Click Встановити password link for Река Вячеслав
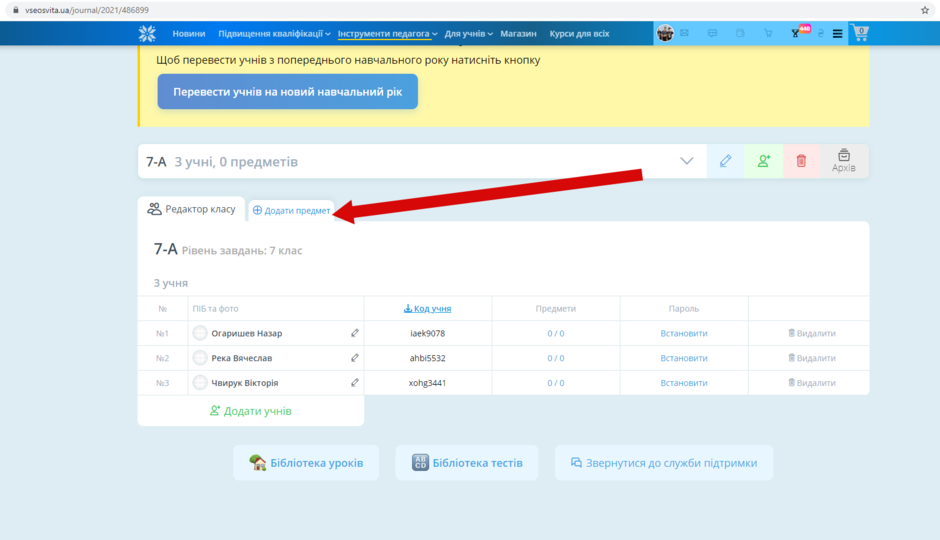Screen dimensions: 940x540 point(683,358)
